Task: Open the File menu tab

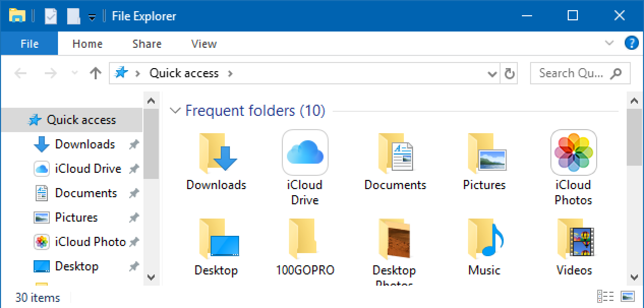Action: click(x=30, y=44)
